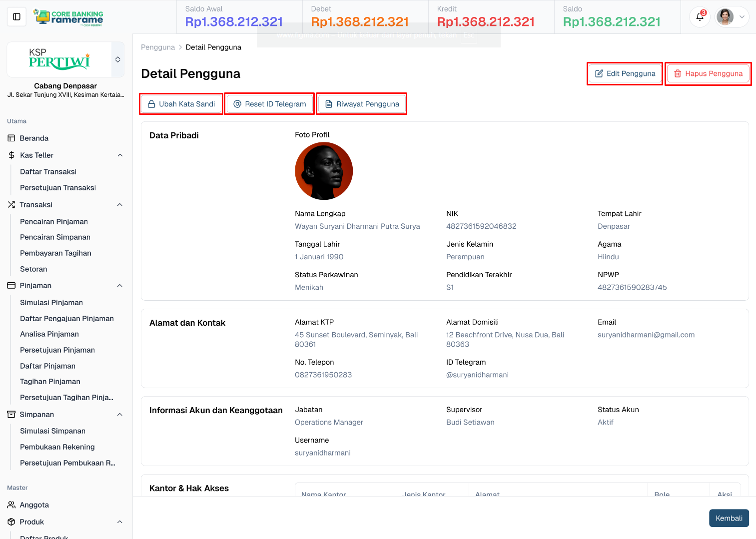The image size is (756, 539).
Task: Click the Simpanan icon in sidebar
Action: coord(11,414)
